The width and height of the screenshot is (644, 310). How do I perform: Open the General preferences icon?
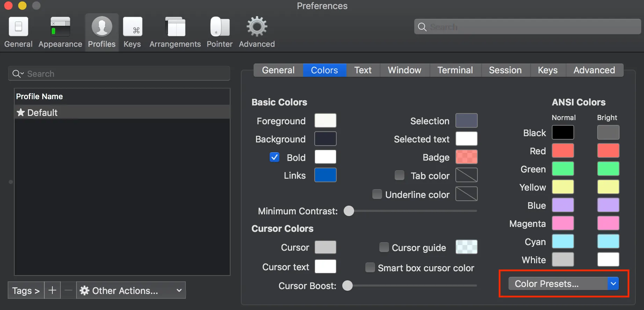tap(19, 27)
